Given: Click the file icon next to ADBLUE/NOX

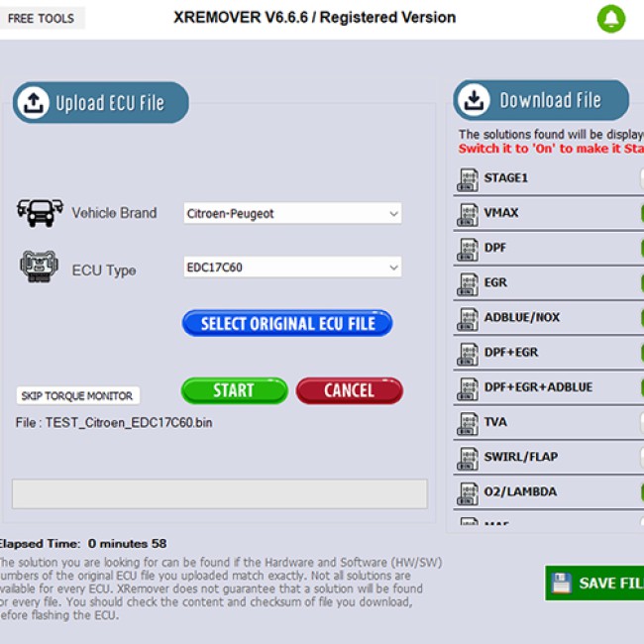Looking at the screenshot, I should 468,319.
